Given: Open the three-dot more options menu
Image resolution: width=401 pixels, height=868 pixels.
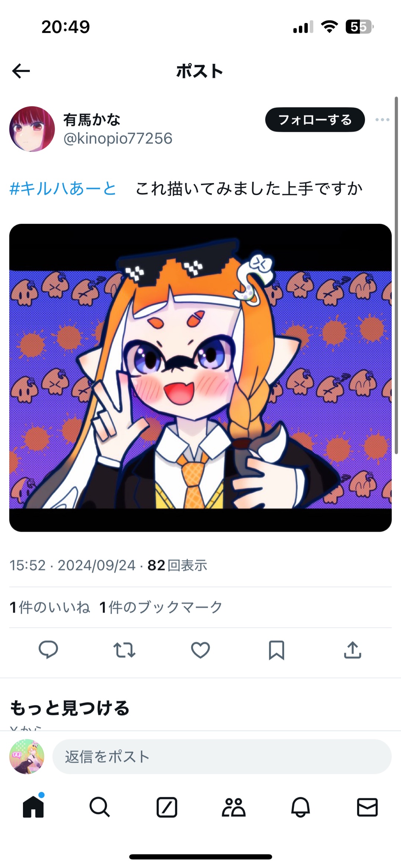Looking at the screenshot, I should point(382,120).
